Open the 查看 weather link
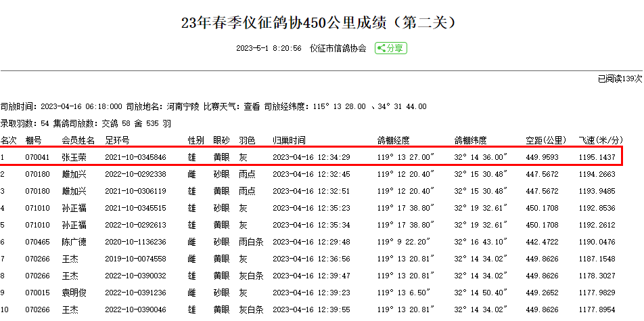The height and width of the screenshot is (321, 644). pyautogui.click(x=252, y=106)
